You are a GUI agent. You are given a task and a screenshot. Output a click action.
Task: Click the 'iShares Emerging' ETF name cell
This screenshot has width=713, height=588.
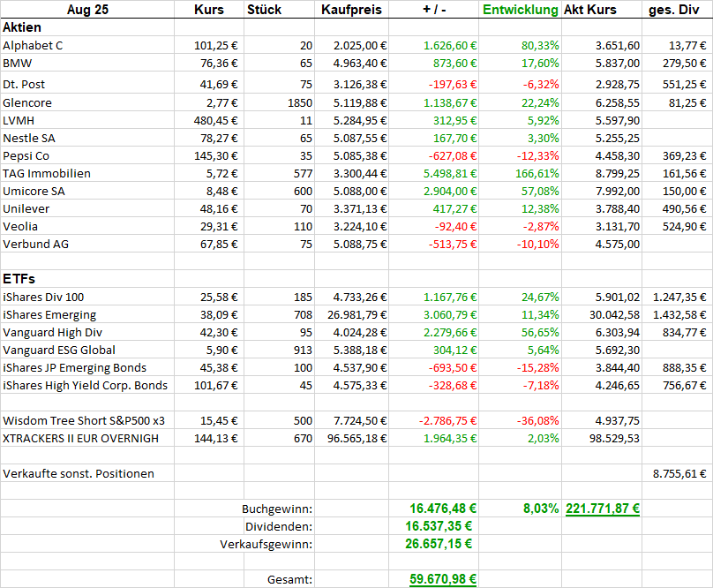coord(49,315)
